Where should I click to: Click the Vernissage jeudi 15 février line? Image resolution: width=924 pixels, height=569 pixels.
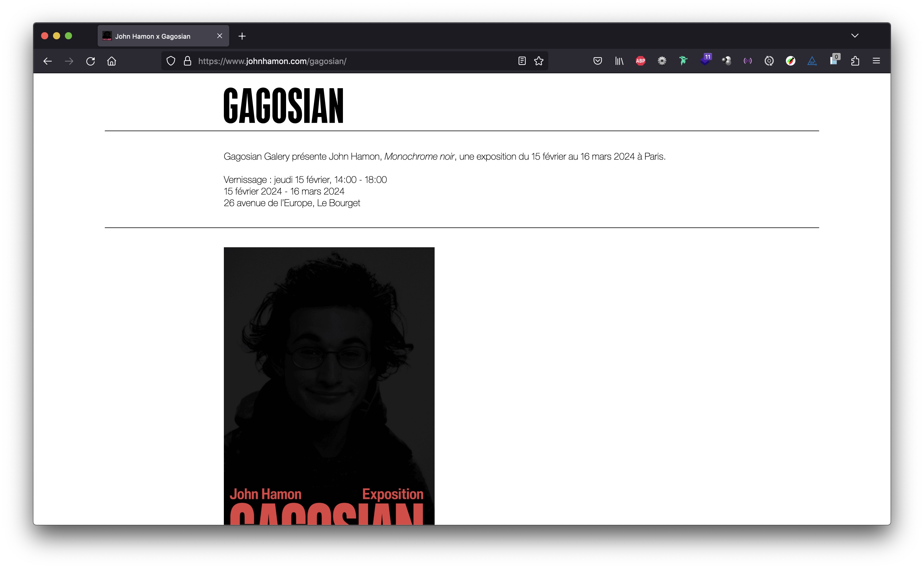coord(305,180)
